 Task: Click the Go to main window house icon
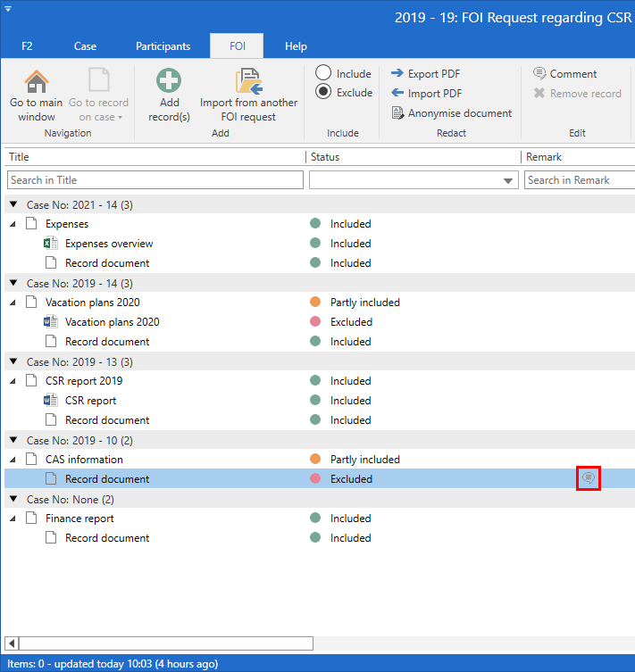[37, 81]
